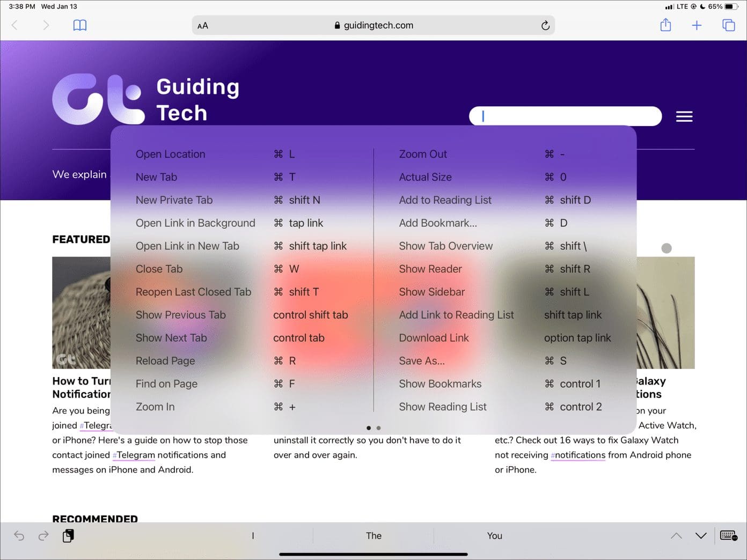Screen dimensions: 747x560
Task: Tap the keyboard redo arrow
Action: coord(43,535)
